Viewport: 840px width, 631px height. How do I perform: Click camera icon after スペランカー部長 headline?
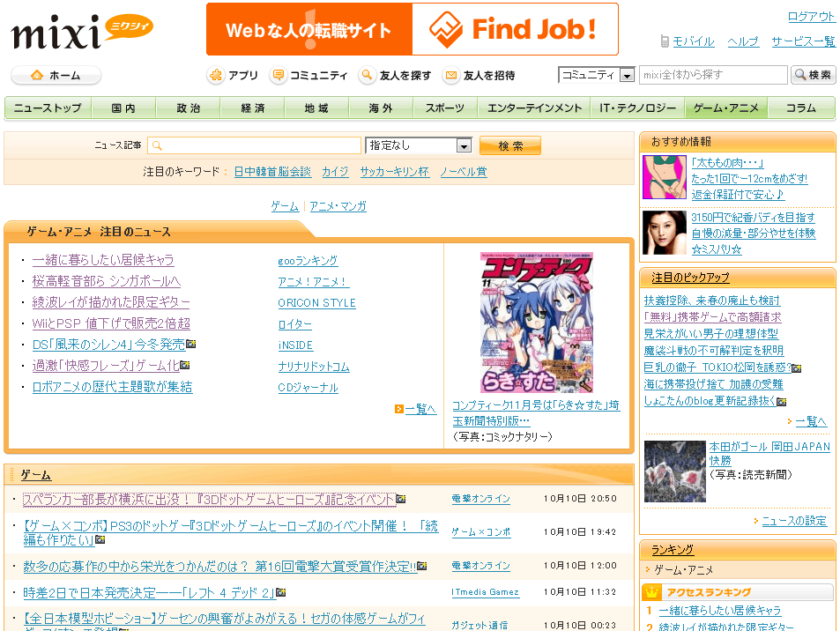click(x=401, y=499)
